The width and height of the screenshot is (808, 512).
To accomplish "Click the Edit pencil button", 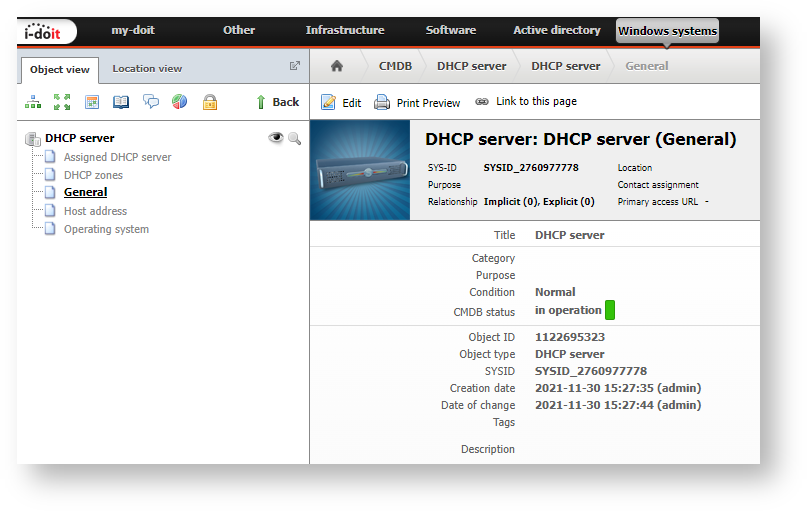I will 341,103.
